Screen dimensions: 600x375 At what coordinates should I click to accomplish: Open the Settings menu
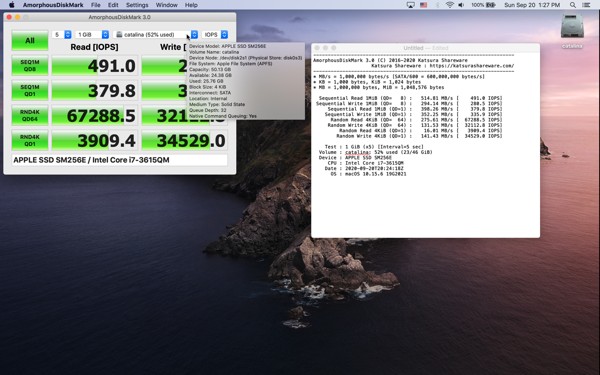pyautogui.click(x=137, y=5)
